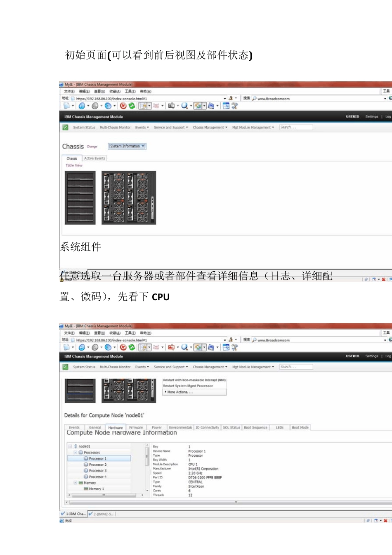Click Settings link in upper screenshot header

[x=372, y=116]
